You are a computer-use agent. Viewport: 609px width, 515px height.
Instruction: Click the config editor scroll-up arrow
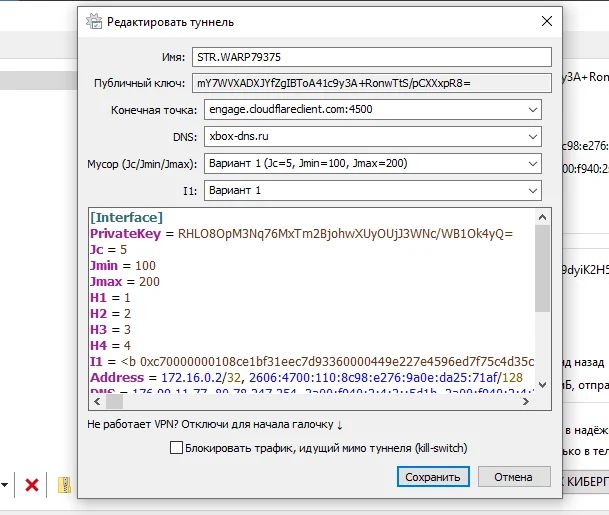coord(542,217)
